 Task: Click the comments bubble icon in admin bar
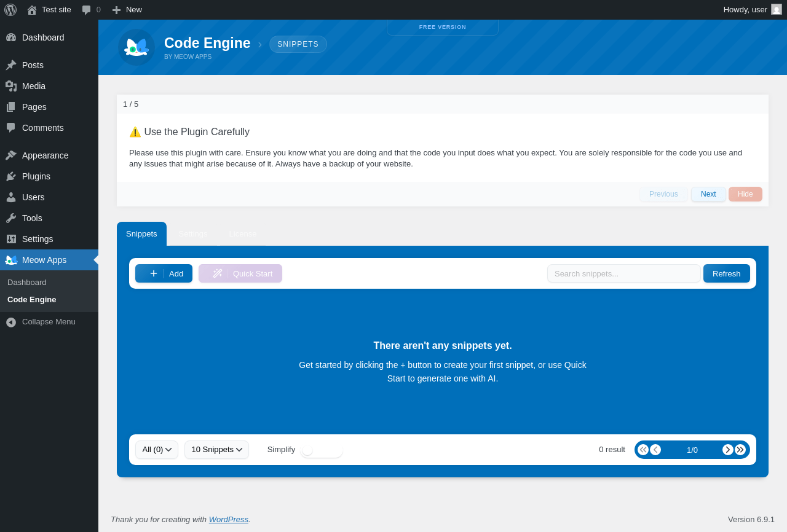87,10
